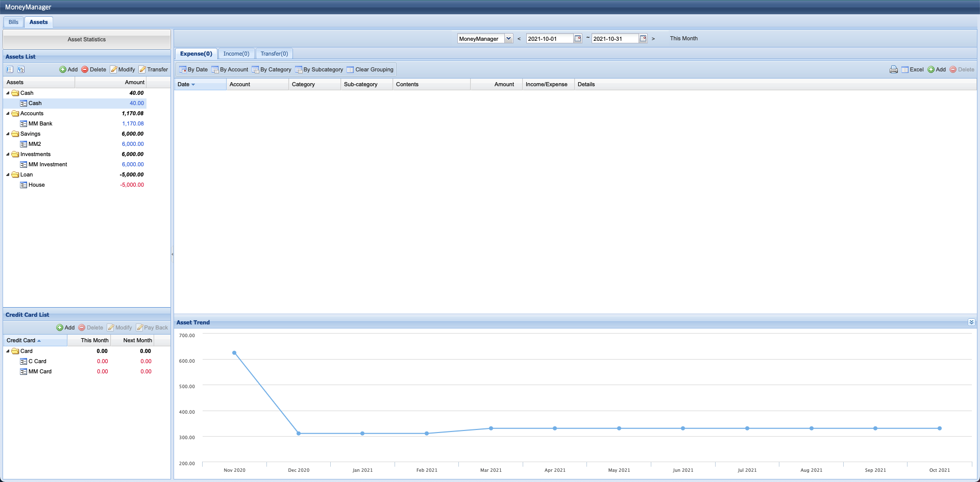Click Modify in Credit Card List toolbar
Screen dimensions: 980x482
pos(119,327)
